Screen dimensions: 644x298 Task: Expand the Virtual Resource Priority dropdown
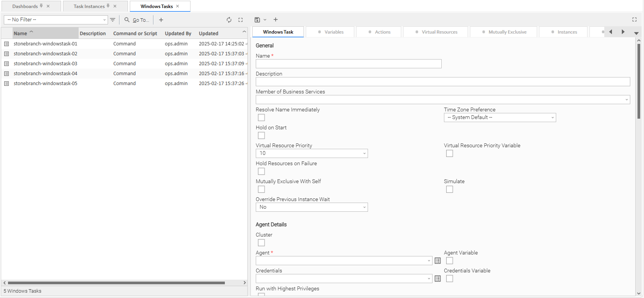(312, 153)
